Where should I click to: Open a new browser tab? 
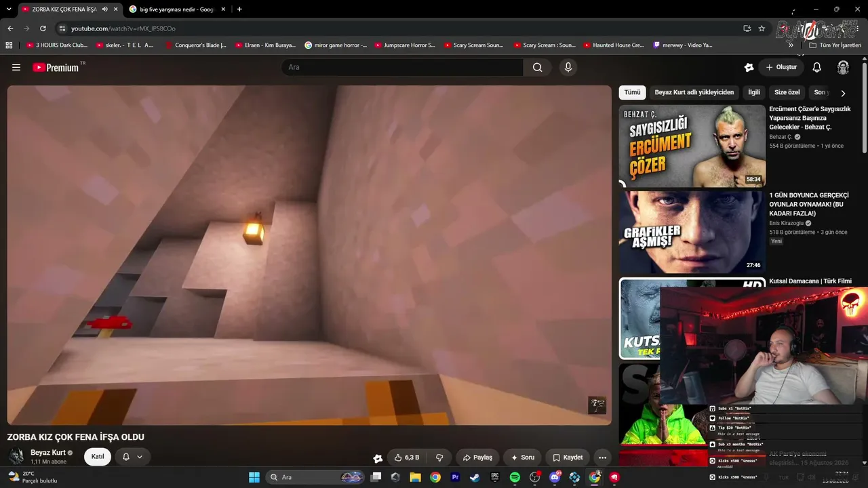click(239, 9)
